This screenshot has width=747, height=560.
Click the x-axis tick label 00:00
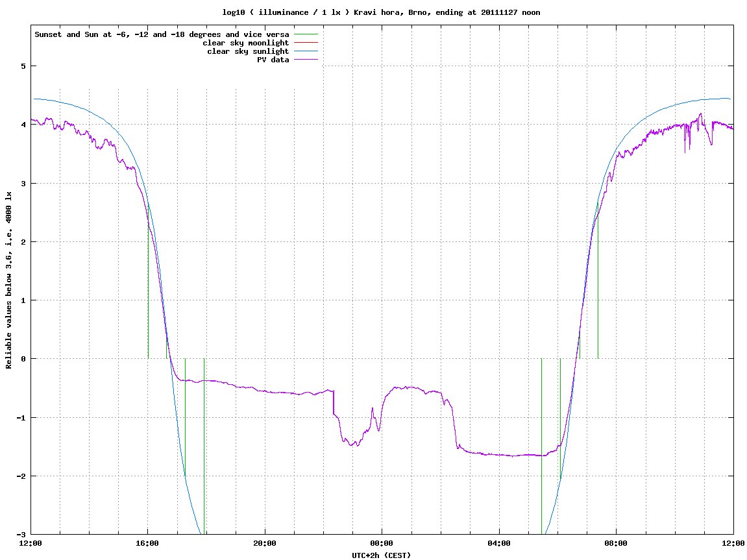click(x=382, y=543)
